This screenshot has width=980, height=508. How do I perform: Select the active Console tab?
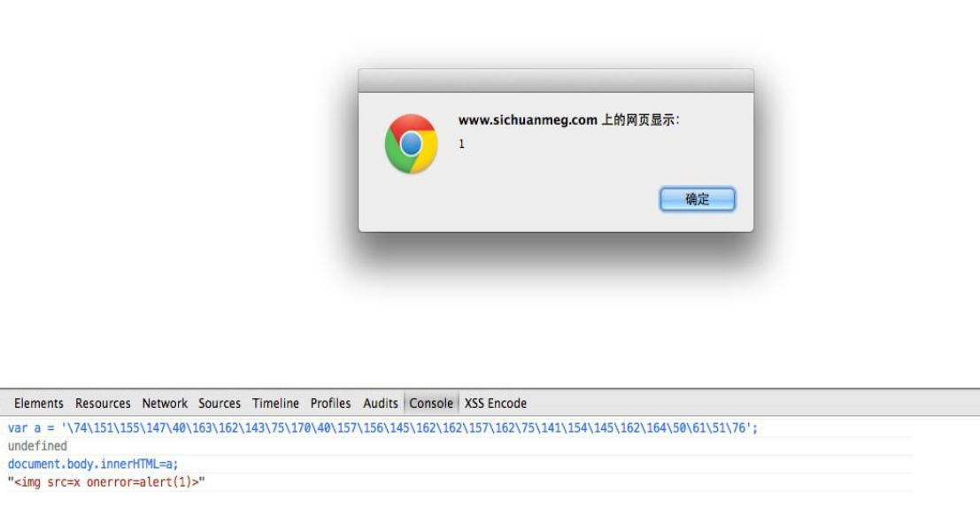point(431,403)
